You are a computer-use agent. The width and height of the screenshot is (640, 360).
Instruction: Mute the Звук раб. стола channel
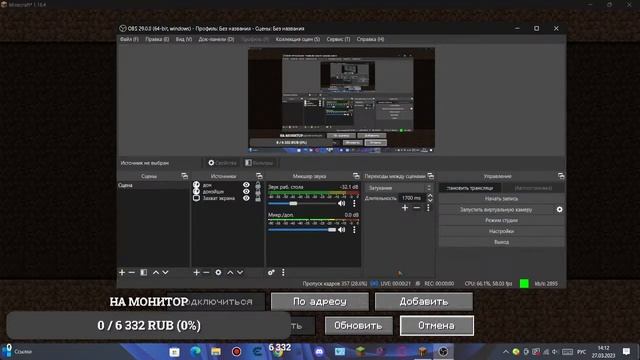[x=342, y=203]
